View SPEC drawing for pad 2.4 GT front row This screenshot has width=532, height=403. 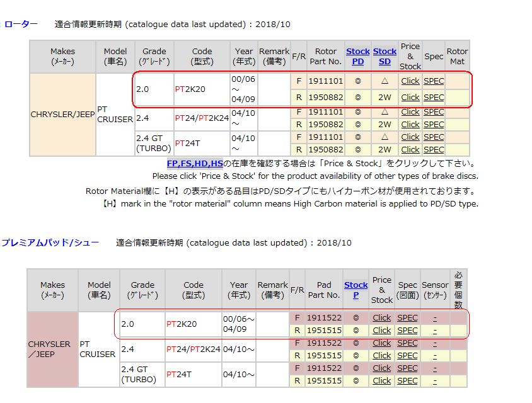click(x=407, y=368)
